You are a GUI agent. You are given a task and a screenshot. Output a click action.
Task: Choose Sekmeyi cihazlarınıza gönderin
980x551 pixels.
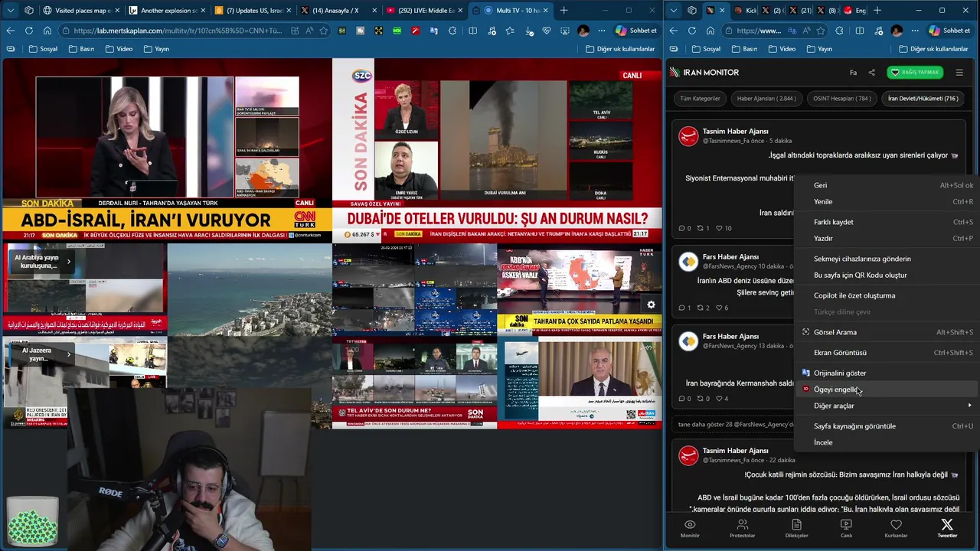click(x=885, y=259)
